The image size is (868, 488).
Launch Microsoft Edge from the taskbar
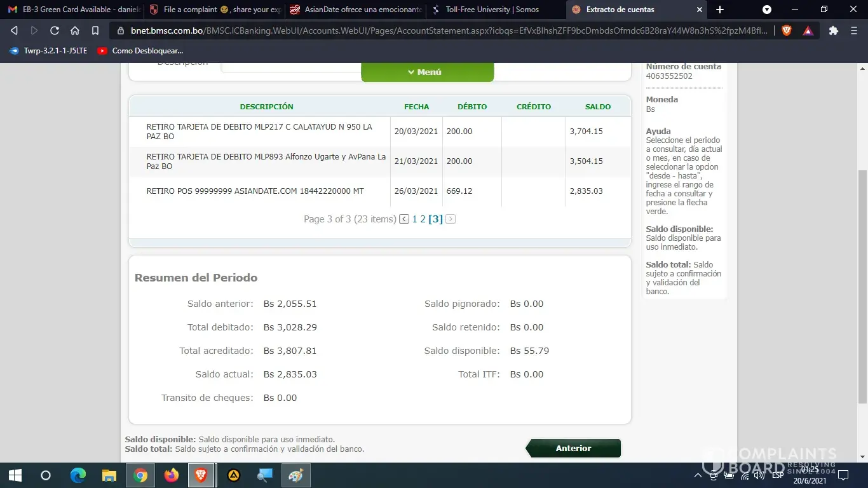(x=78, y=475)
